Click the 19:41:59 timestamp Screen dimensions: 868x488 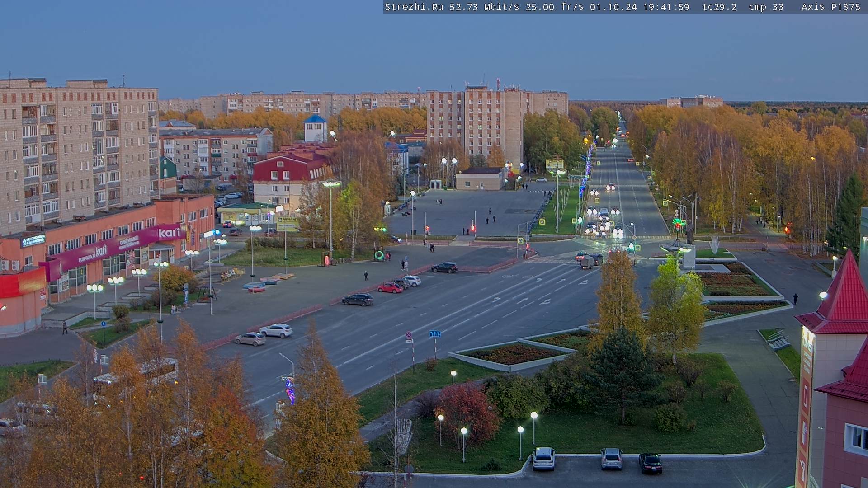point(666,7)
